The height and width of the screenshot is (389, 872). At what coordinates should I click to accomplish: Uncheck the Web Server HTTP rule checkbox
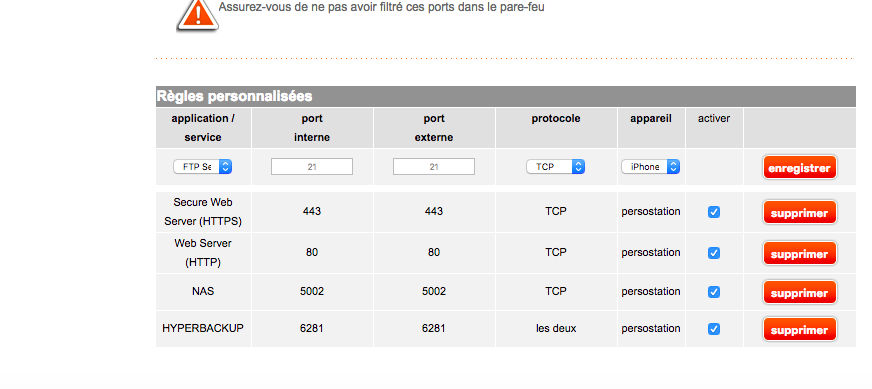(x=714, y=253)
